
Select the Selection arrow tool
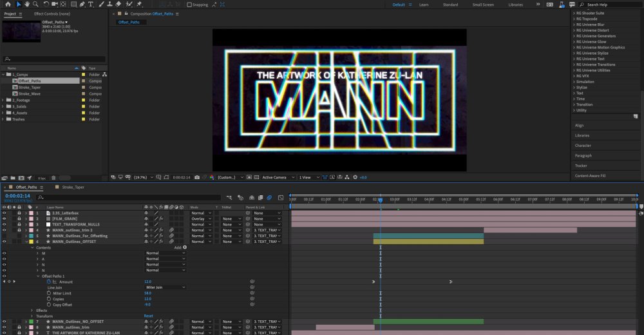18,4
